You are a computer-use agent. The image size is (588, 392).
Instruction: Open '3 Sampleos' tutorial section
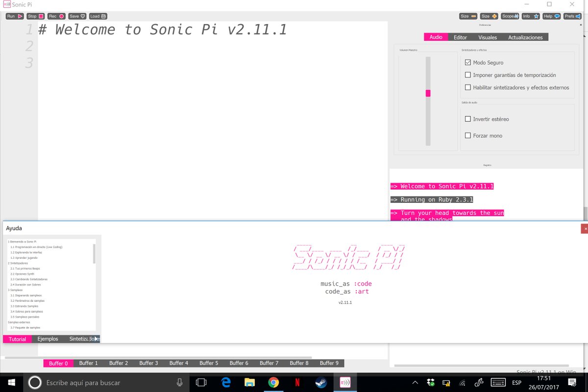15,290
